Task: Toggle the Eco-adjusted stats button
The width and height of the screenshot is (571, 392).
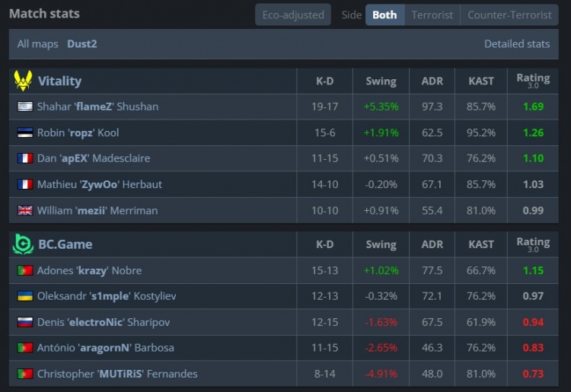Action: pos(293,14)
